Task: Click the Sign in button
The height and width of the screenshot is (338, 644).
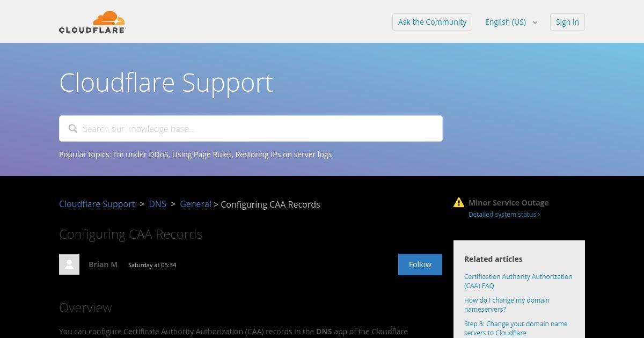Action: coord(567,22)
